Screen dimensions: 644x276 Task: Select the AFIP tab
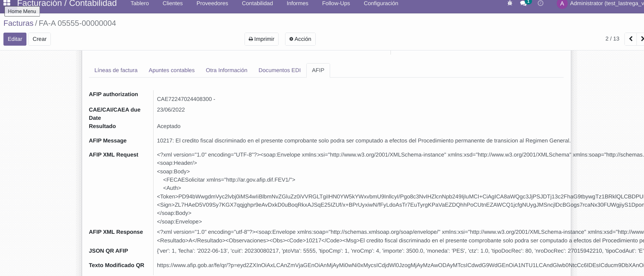coord(318,70)
